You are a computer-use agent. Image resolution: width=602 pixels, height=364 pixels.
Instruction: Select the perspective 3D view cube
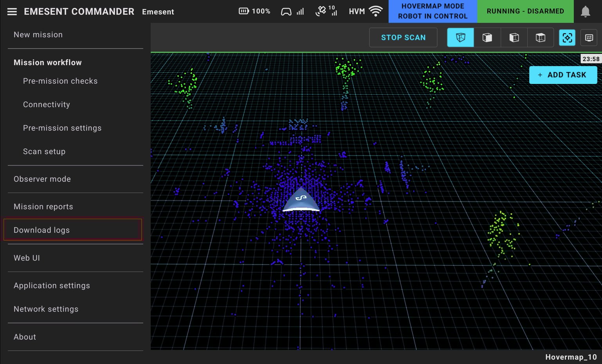(x=460, y=38)
